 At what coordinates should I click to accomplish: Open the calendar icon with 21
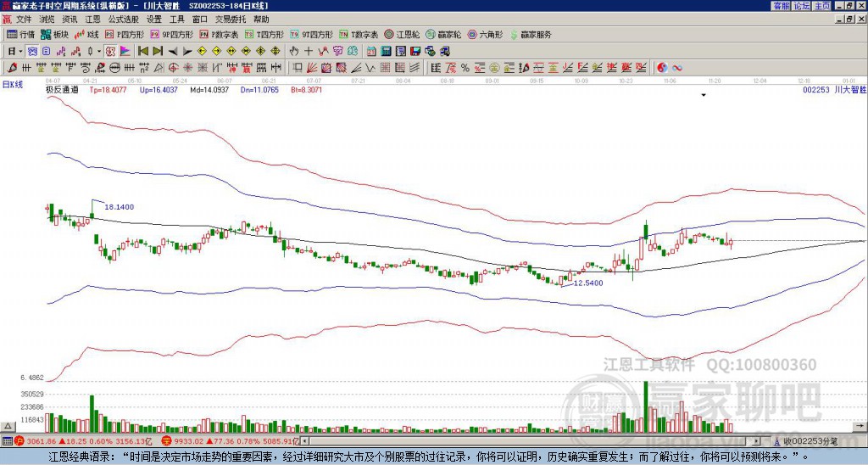click(371, 52)
